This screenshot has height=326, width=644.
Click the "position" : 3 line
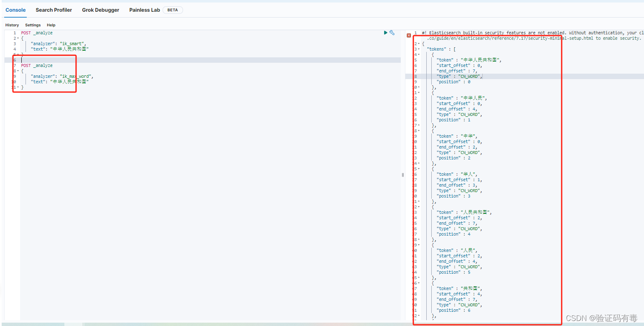[x=453, y=196]
